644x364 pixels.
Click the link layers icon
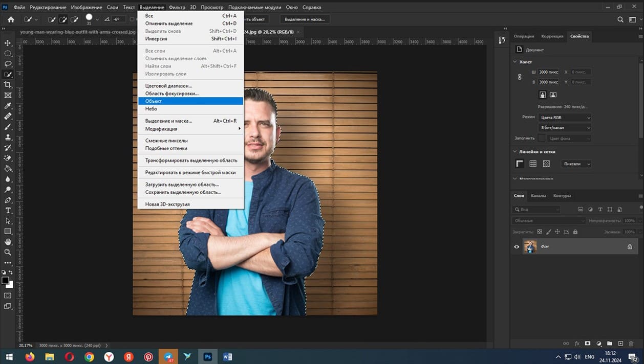coord(566,344)
